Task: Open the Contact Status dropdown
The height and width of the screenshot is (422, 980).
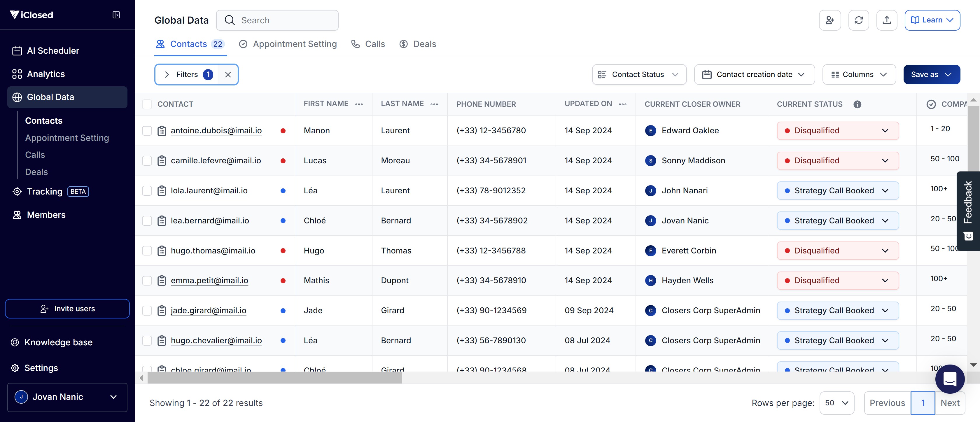Action: pos(639,75)
